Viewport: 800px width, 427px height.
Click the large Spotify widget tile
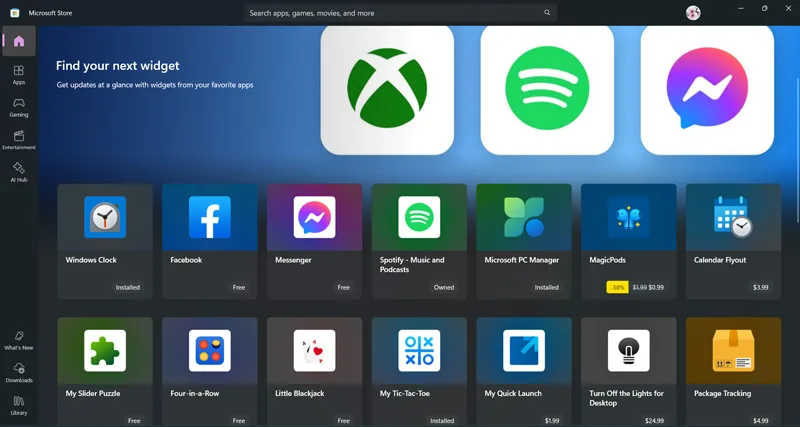[547, 90]
